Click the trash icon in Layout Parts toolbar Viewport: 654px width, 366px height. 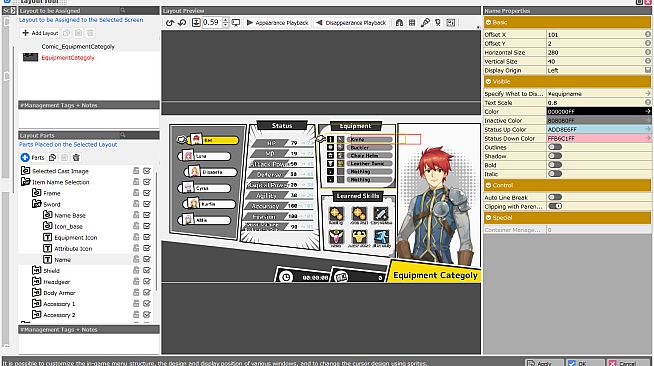point(76,158)
